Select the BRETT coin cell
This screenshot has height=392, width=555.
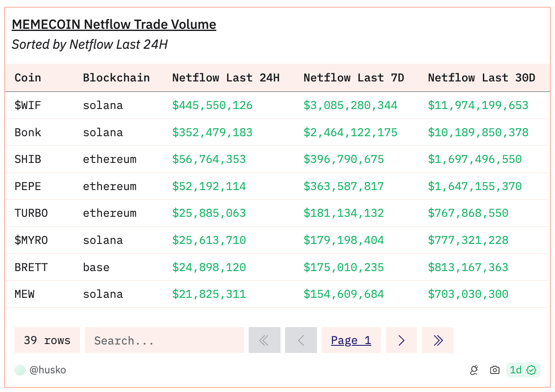click(31, 267)
